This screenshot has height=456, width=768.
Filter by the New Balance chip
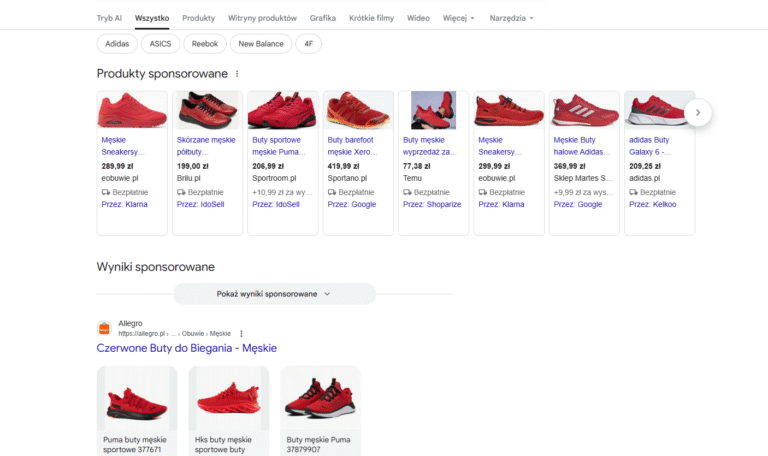coord(261,44)
